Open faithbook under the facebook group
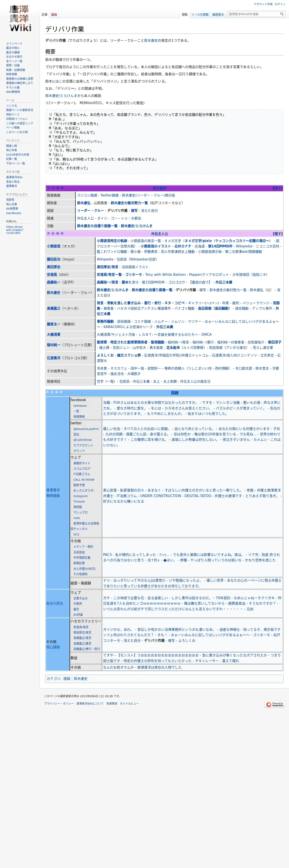 tap(80, 406)
